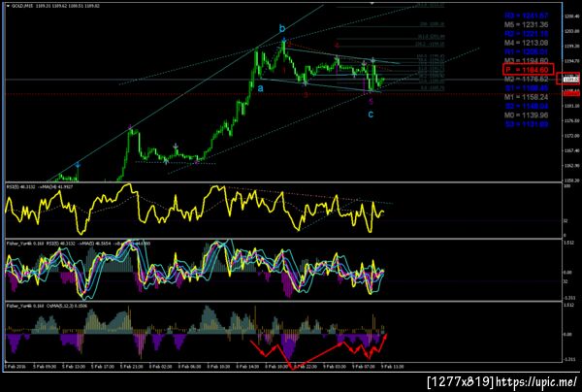Select the blue wave label 'a'
582x392 pixels.
click(x=261, y=88)
